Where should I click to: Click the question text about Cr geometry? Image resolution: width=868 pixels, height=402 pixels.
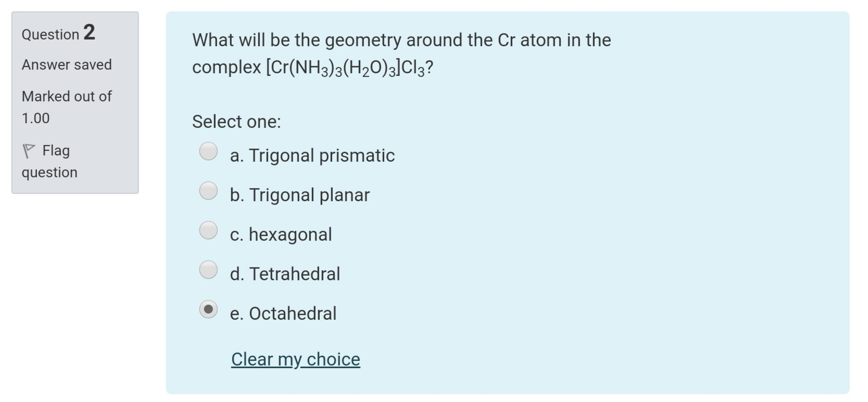pyautogui.click(x=401, y=52)
